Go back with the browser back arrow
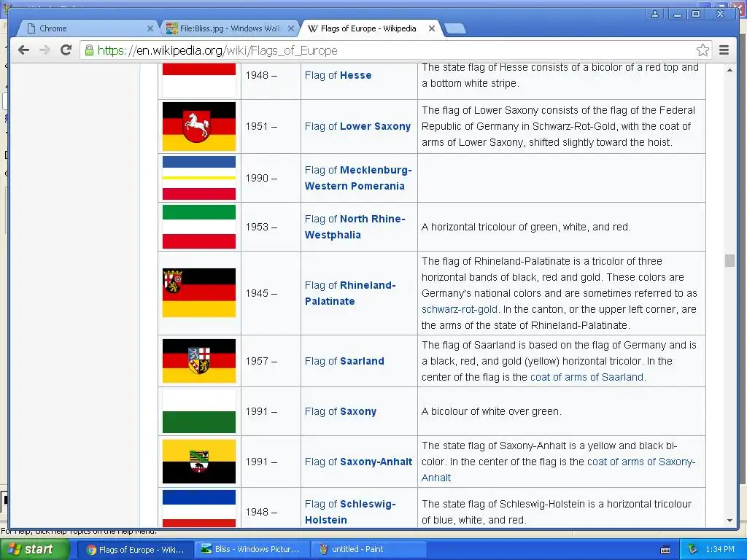 (23, 50)
